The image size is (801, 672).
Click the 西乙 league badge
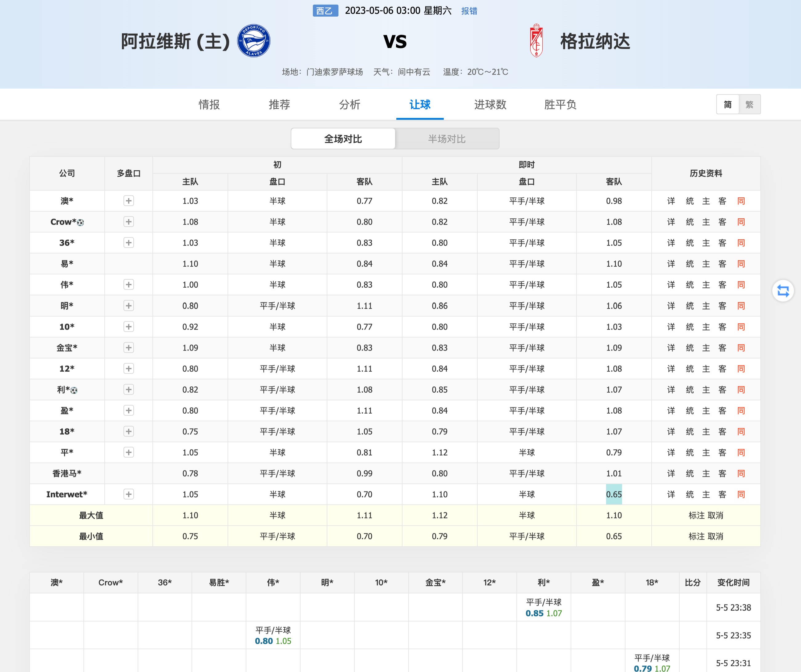pos(325,11)
